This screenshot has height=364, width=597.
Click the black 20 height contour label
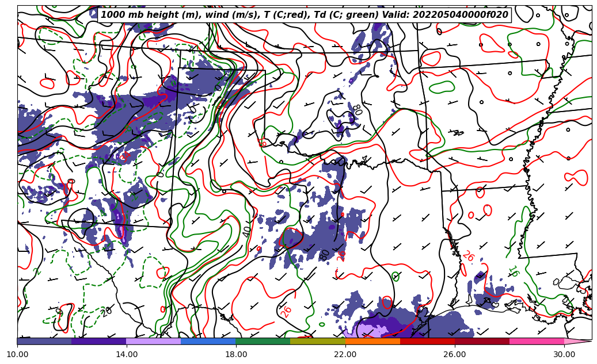pyautogui.click(x=107, y=312)
